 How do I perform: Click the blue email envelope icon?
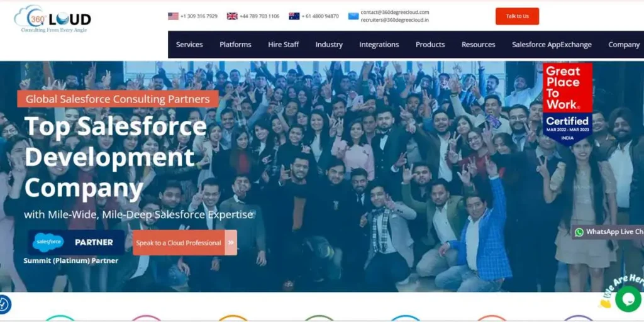coord(353,16)
